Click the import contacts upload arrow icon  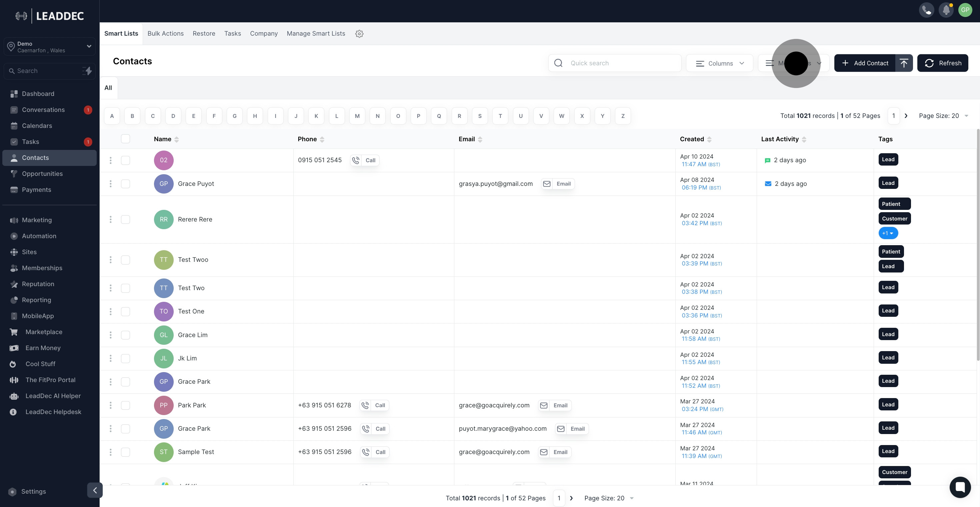point(904,63)
